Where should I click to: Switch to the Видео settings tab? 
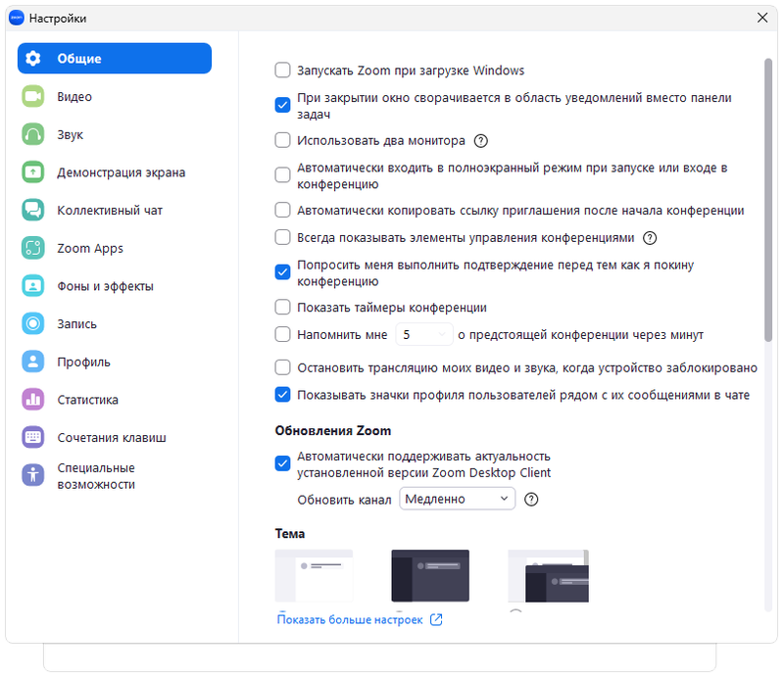115,96
